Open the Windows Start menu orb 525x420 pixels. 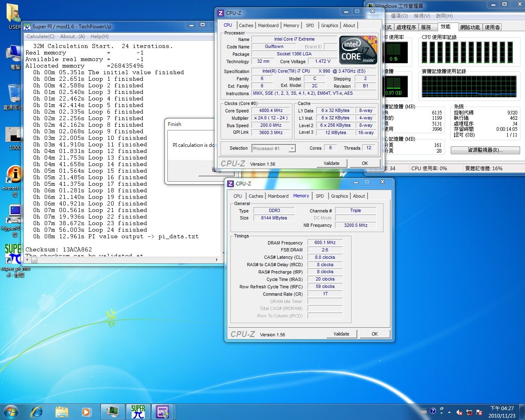point(11,411)
